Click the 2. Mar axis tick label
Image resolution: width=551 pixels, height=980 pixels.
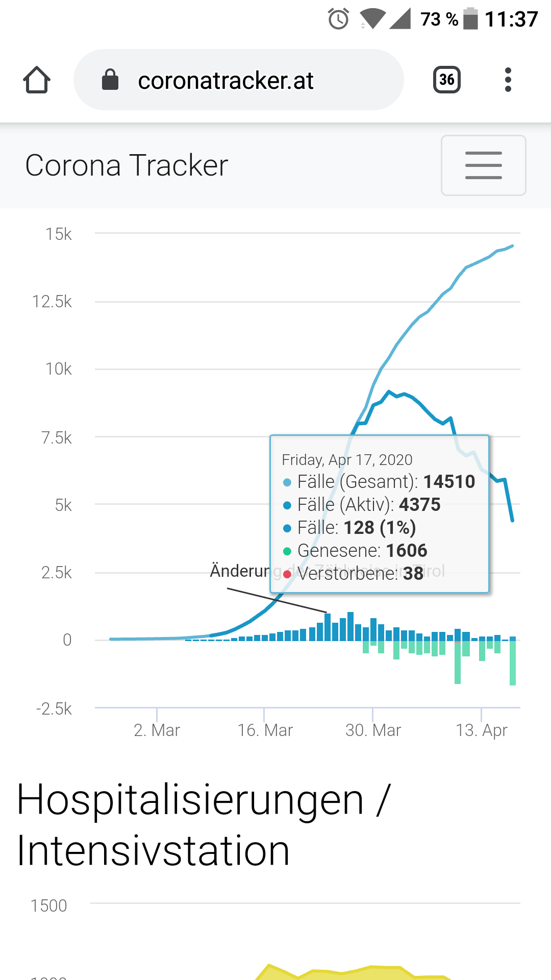point(157,730)
